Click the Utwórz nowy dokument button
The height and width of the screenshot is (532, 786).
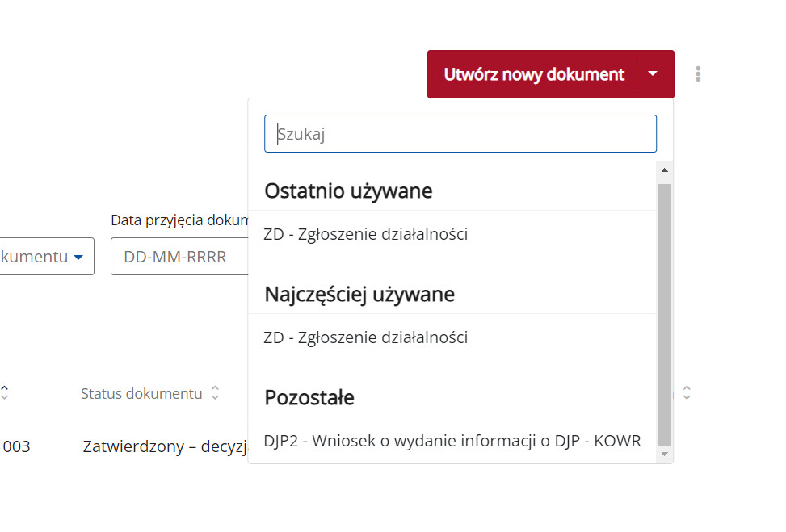click(x=533, y=74)
